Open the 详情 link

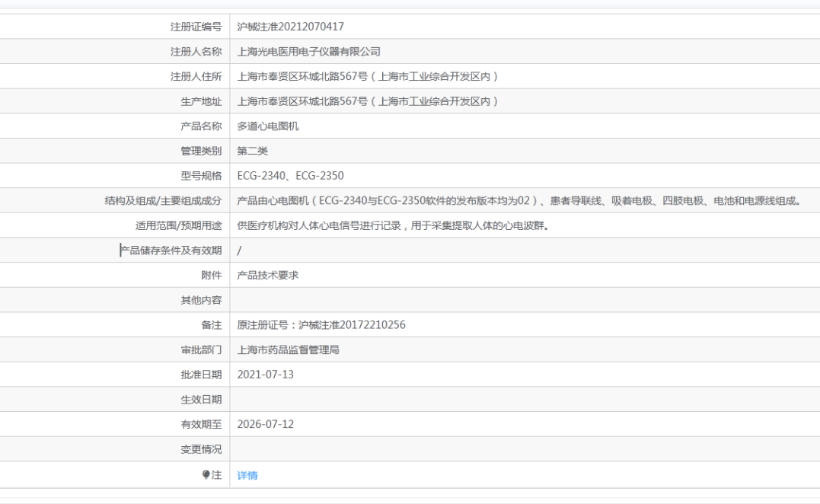[x=247, y=475]
